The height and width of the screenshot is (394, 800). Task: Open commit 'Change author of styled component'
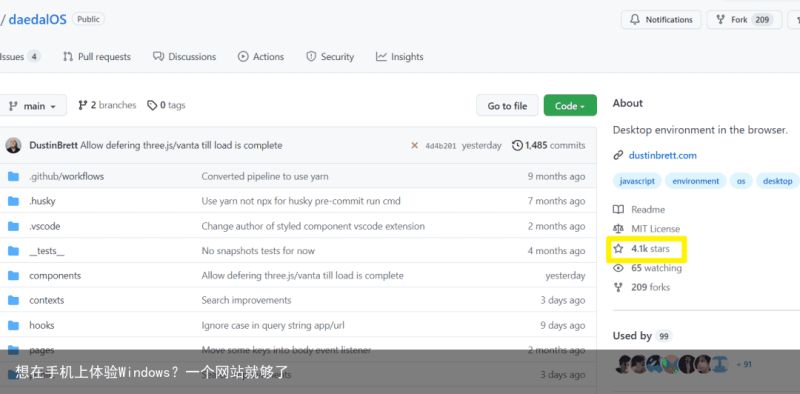(313, 226)
